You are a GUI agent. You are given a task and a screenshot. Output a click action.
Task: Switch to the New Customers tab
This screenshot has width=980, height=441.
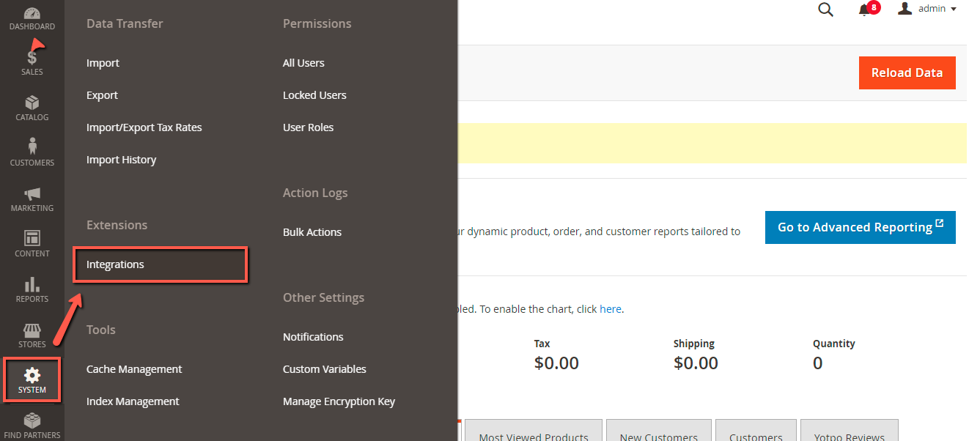coord(658,432)
